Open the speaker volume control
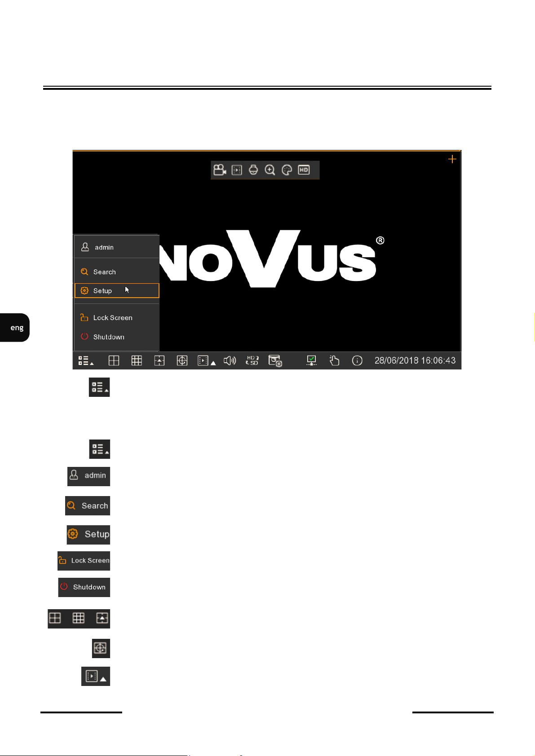Screen dimensions: 535x756 pyautogui.click(x=230, y=360)
